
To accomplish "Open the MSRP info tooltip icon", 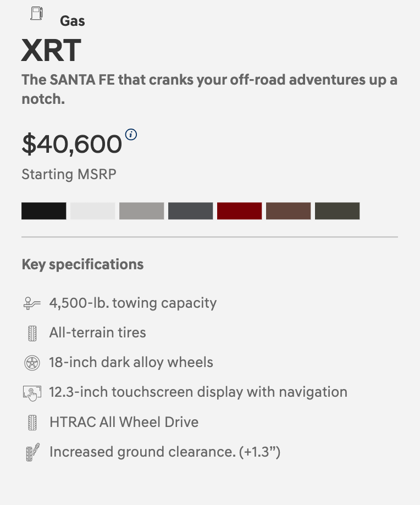I will point(131,134).
